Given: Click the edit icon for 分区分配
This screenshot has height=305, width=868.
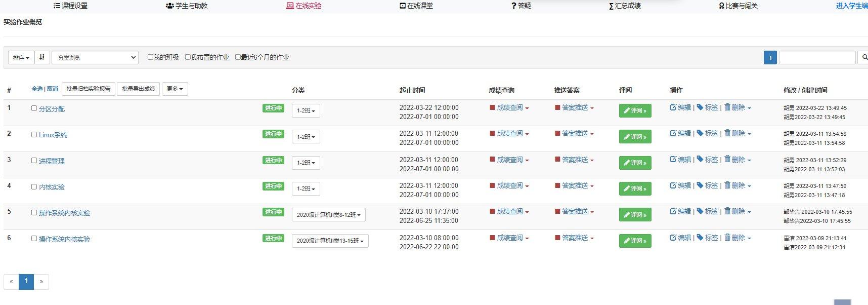Looking at the screenshot, I should [x=673, y=107].
